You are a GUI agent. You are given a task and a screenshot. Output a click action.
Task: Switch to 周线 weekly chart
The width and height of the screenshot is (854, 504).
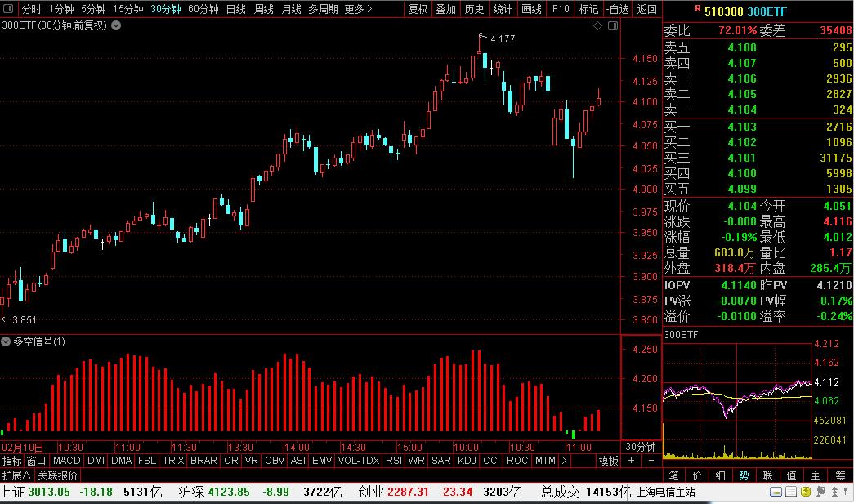coord(264,9)
